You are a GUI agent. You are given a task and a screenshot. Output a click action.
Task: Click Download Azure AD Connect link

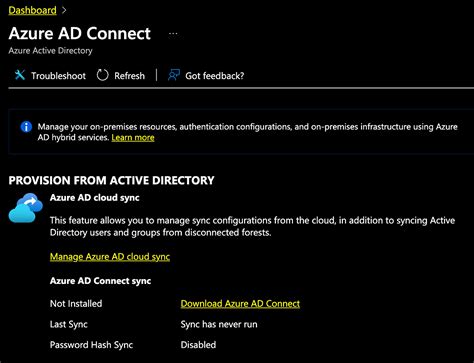(240, 304)
